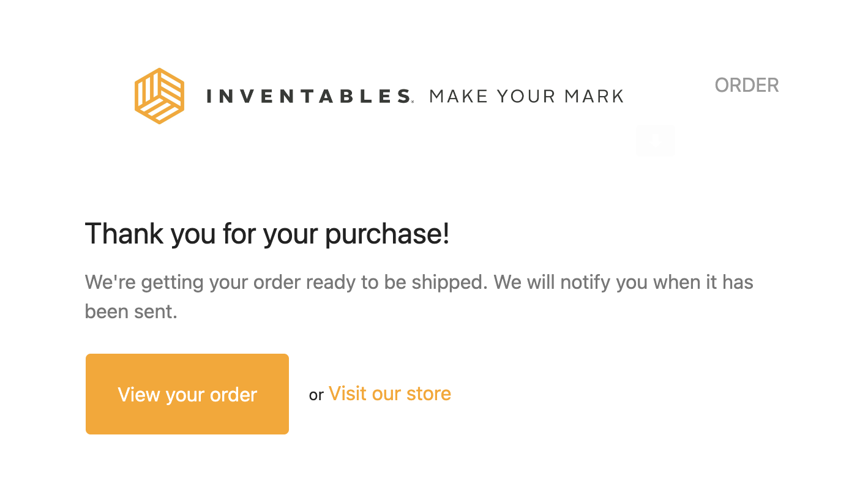
Task: Click the word 'store' in the orange link
Action: click(428, 393)
